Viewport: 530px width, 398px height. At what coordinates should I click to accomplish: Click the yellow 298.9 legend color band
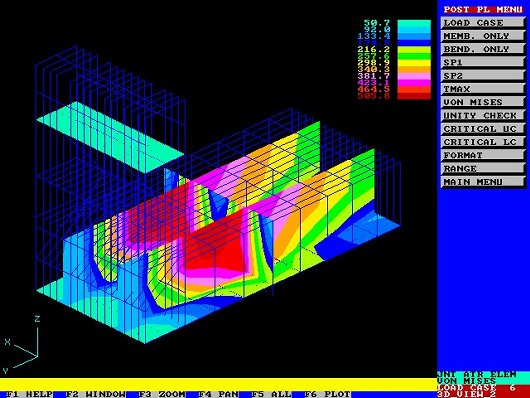click(414, 63)
